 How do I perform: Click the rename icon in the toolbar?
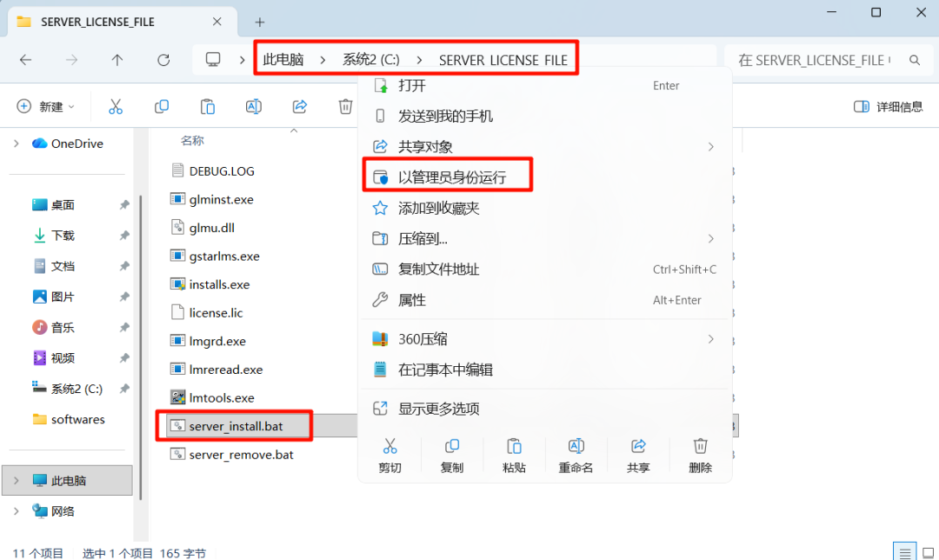tap(253, 107)
